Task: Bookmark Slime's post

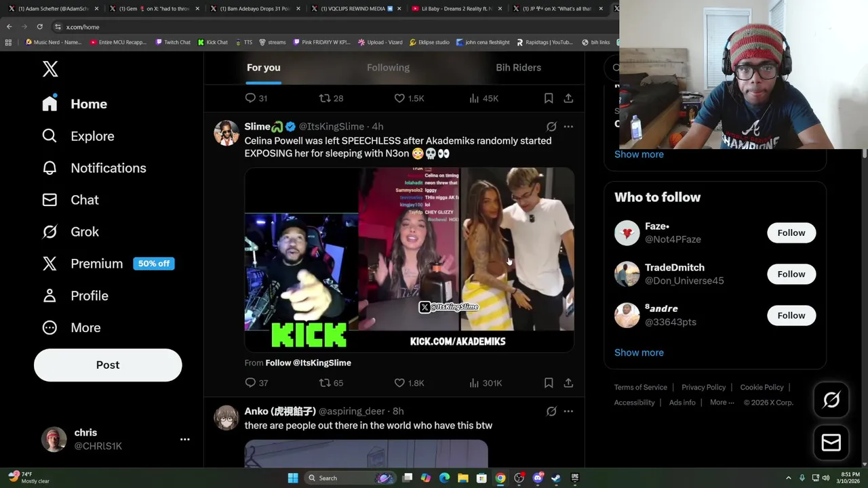Action: (x=549, y=383)
